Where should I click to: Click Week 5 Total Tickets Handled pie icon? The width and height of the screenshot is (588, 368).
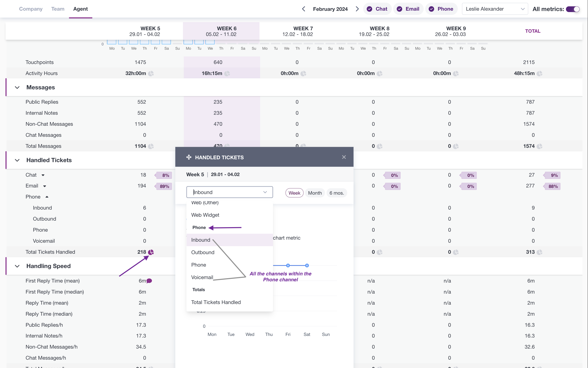(151, 252)
